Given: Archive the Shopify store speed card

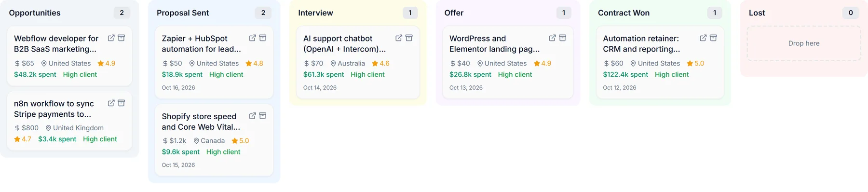Looking at the screenshot, I should point(263,116).
